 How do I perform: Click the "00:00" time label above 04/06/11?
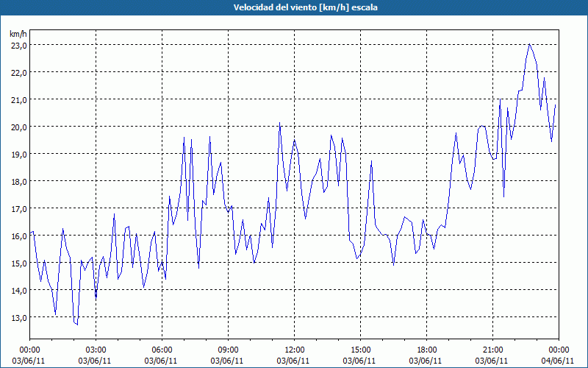point(559,350)
